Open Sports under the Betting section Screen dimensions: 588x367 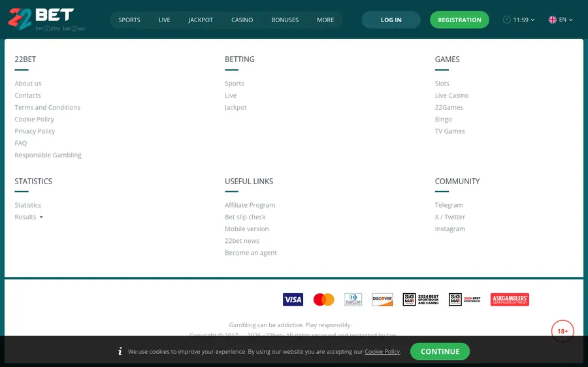pyautogui.click(x=235, y=83)
